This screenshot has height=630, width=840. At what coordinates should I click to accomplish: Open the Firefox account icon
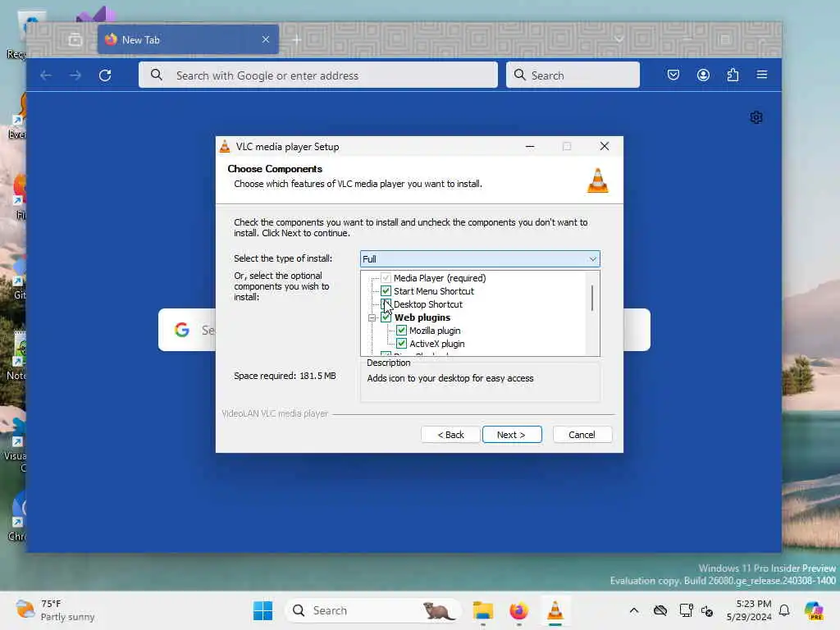703,75
